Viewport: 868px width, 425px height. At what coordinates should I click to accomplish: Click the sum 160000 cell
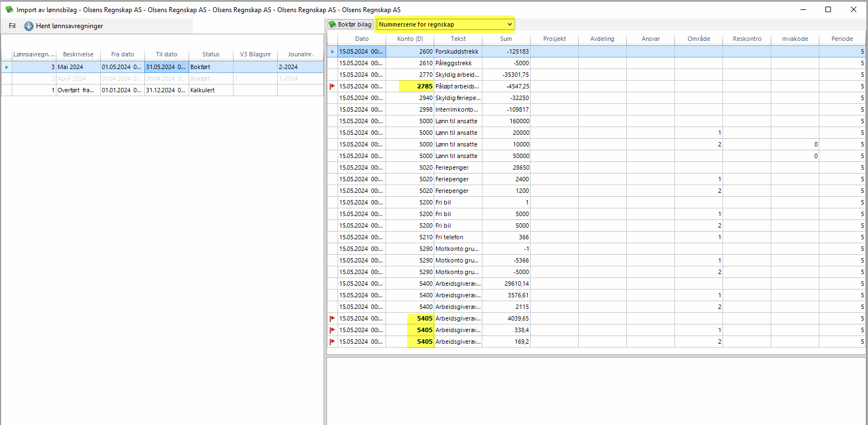click(506, 121)
